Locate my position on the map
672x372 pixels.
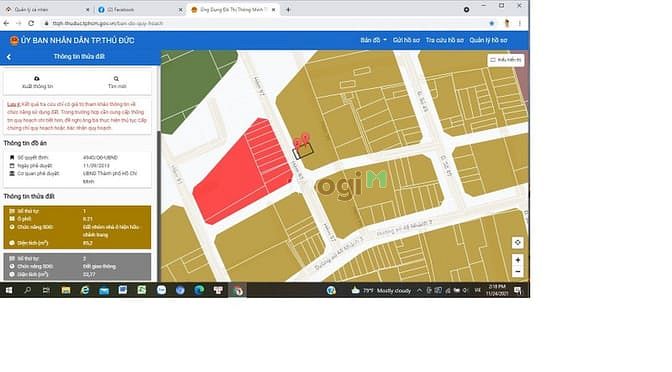[518, 243]
